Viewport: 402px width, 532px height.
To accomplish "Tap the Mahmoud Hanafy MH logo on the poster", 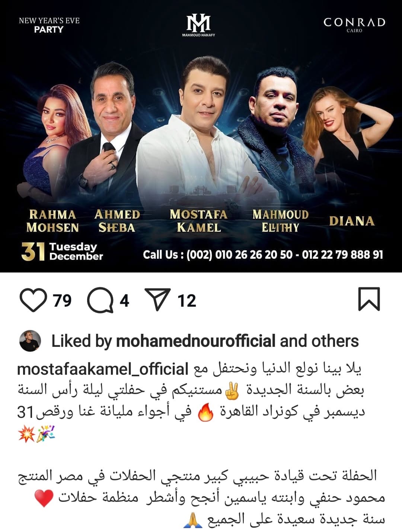I will coord(198,25).
